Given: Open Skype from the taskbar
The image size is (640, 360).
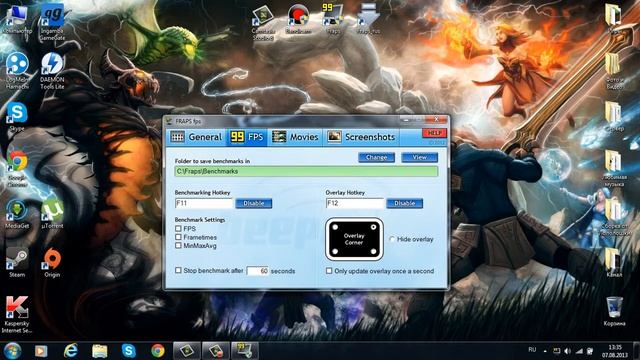Looking at the screenshot, I should click(x=129, y=351).
